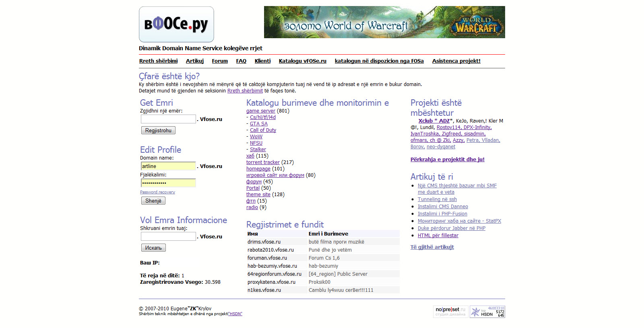The image size is (644, 328).
Task: Focus the Zgjidhni një emër input
Action: pyautogui.click(x=168, y=119)
